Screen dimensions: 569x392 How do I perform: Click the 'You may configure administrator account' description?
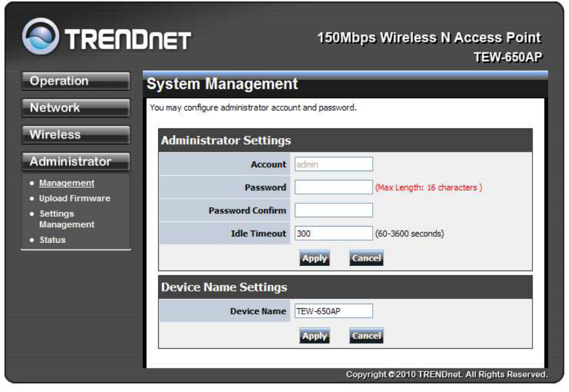point(253,108)
